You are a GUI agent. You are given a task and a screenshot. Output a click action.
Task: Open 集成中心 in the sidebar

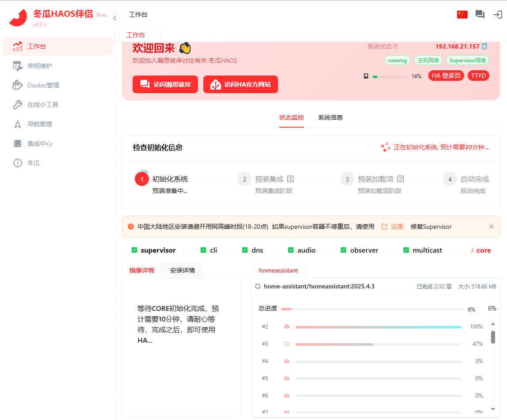(x=57, y=144)
